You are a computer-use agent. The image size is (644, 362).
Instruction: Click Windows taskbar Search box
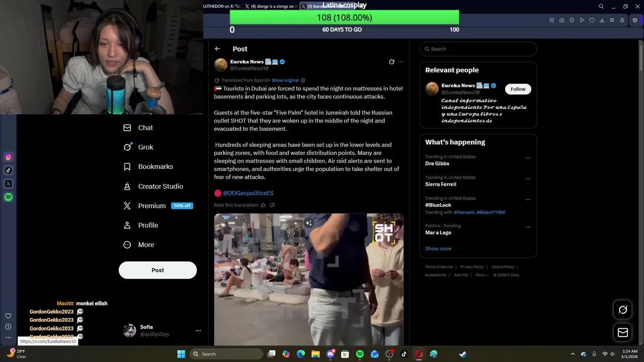[x=227, y=354]
